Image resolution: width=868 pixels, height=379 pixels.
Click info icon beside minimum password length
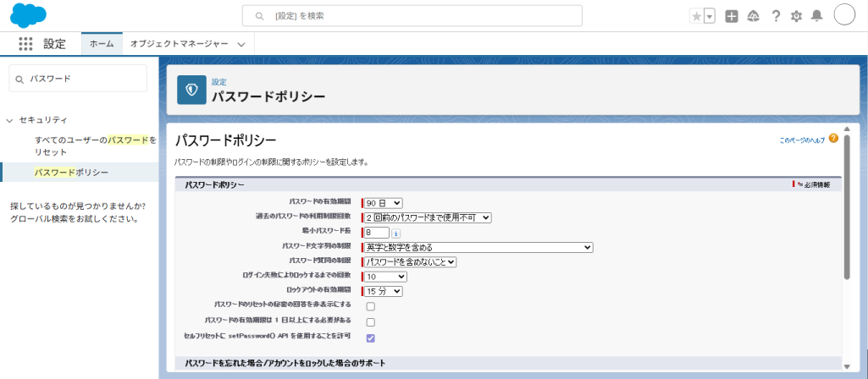tap(395, 233)
